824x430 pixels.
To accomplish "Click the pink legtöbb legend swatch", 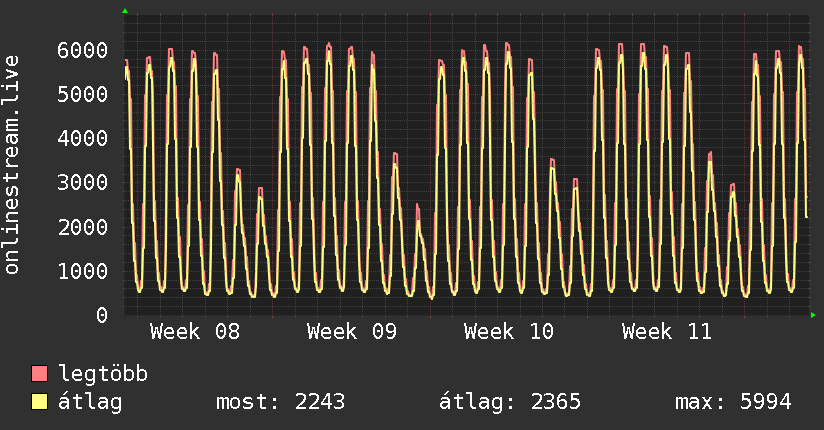I will pyautogui.click(x=39, y=373).
